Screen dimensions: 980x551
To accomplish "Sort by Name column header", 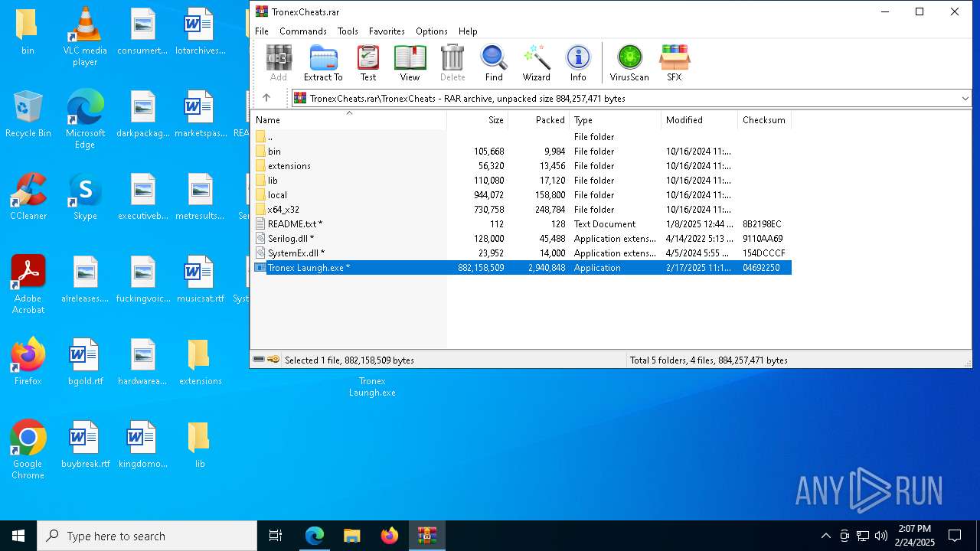I will pos(348,120).
